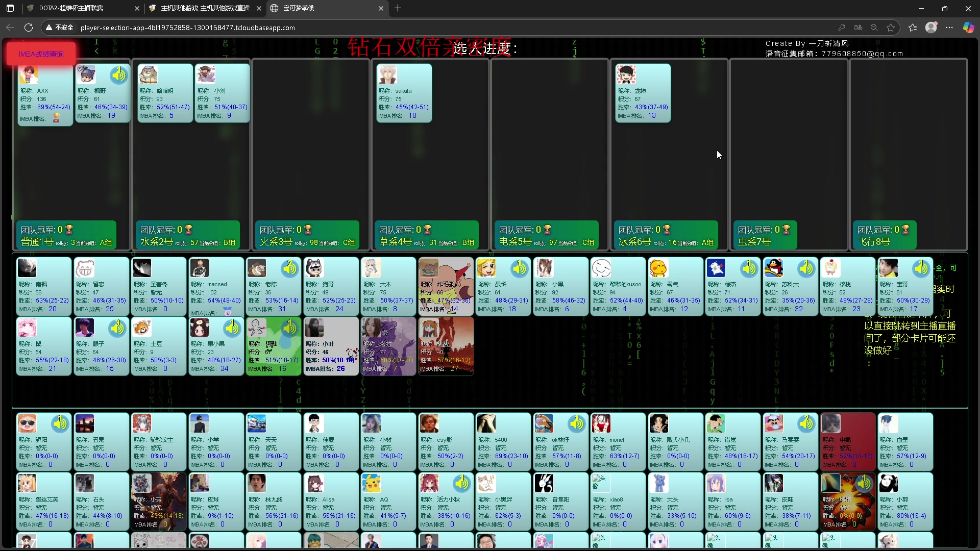This screenshot has height=551, width=980.
Task: Open the read aloud icon in the address bar
Action: coord(858,28)
